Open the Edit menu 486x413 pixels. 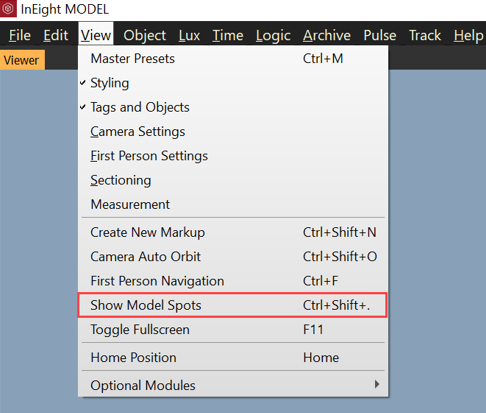55,35
